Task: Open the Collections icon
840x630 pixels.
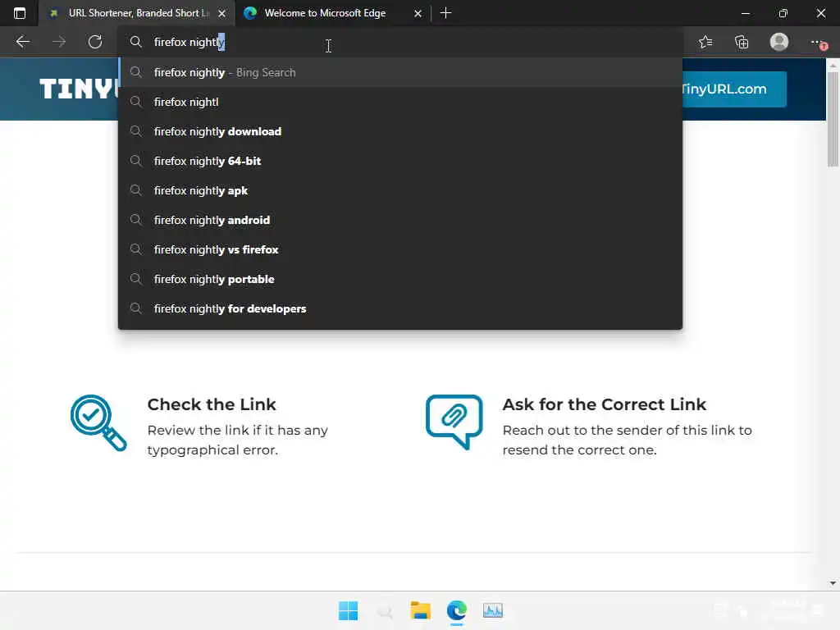Action: tap(742, 42)
